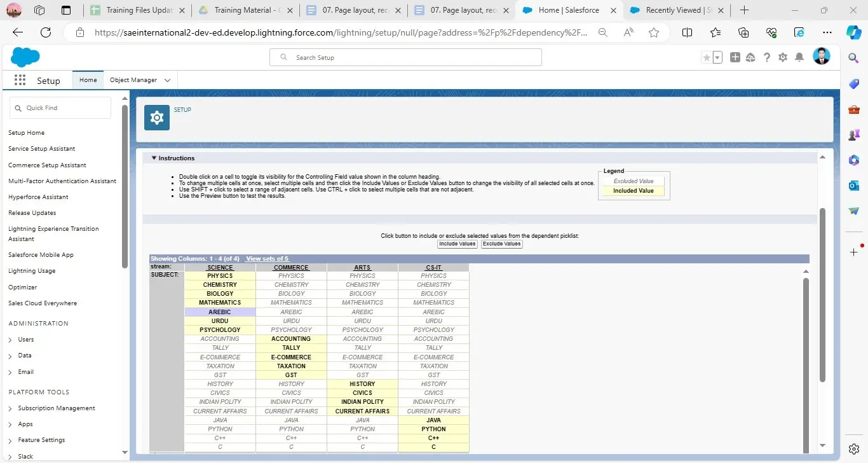
Task: View the notifications bell
Action: [x=799, y=57]
